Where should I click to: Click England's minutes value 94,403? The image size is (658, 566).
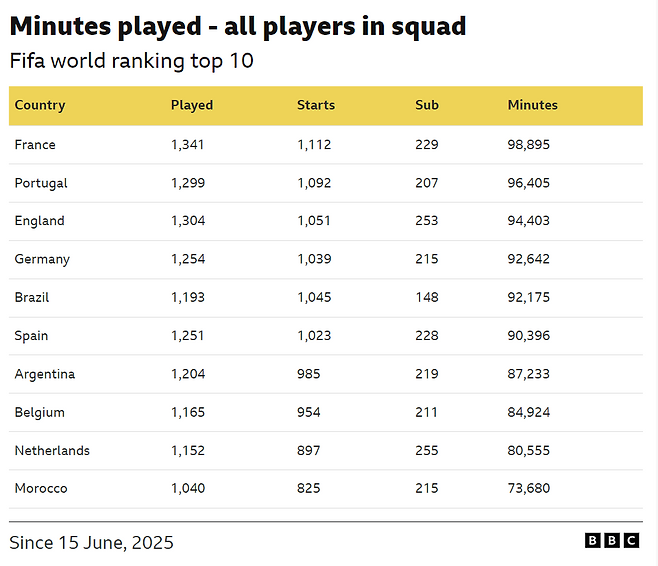click(528, 221)
